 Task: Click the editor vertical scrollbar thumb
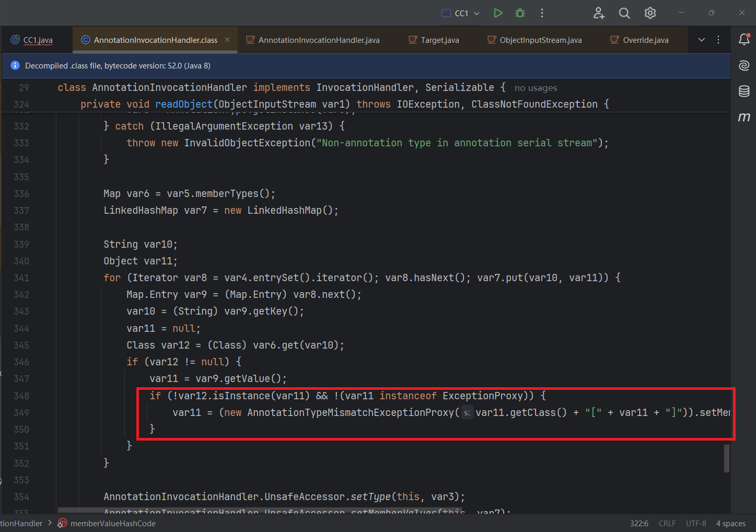click(x=726, y=458)
